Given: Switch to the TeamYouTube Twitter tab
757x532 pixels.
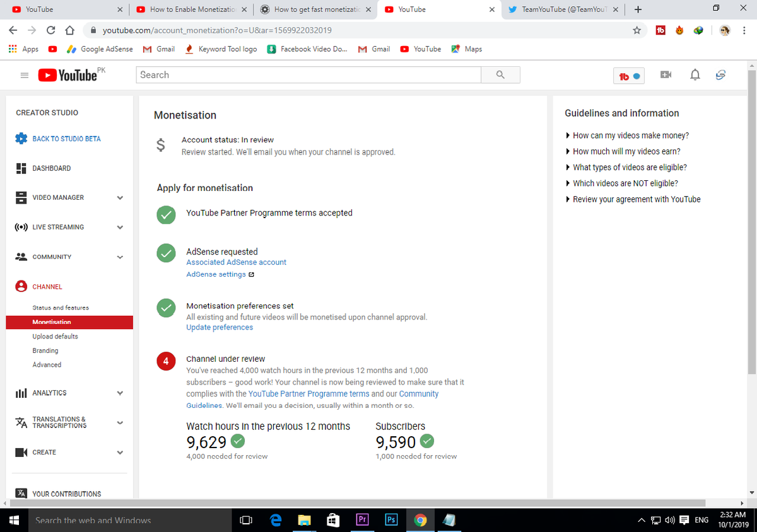Looking at the screenshot, I should 564,9.
